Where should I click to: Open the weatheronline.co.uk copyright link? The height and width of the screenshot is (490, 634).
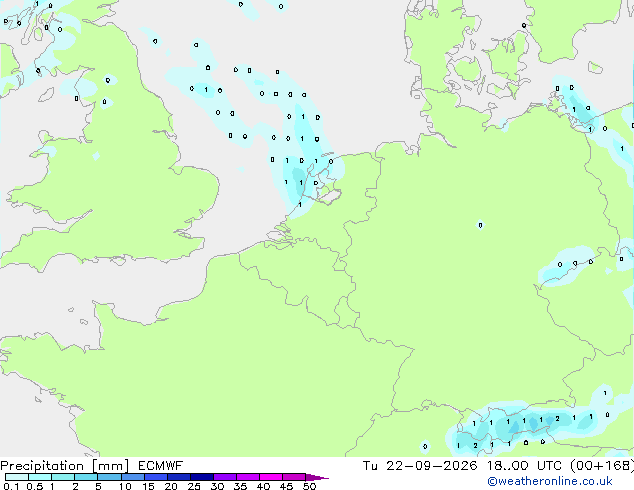[x=550, y=481]
